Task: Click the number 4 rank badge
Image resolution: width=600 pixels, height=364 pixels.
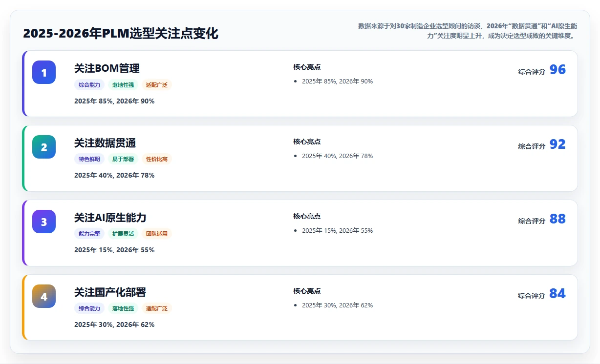Action: pos(44,296)
